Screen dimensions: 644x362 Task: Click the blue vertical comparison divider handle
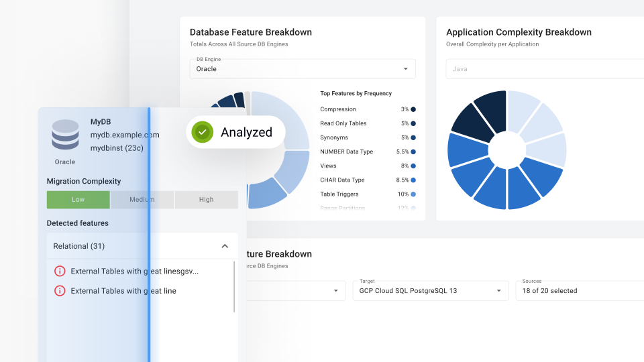click(x=149, y=235)
